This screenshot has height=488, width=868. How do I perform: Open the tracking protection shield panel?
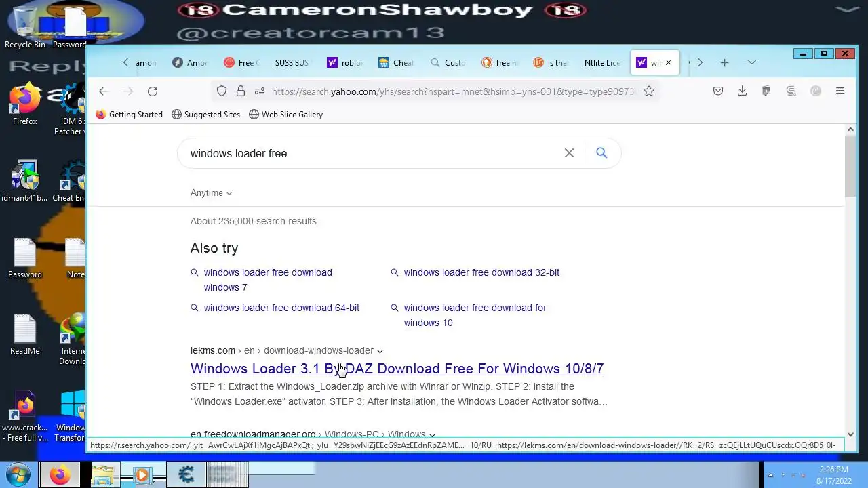(222, 91)
